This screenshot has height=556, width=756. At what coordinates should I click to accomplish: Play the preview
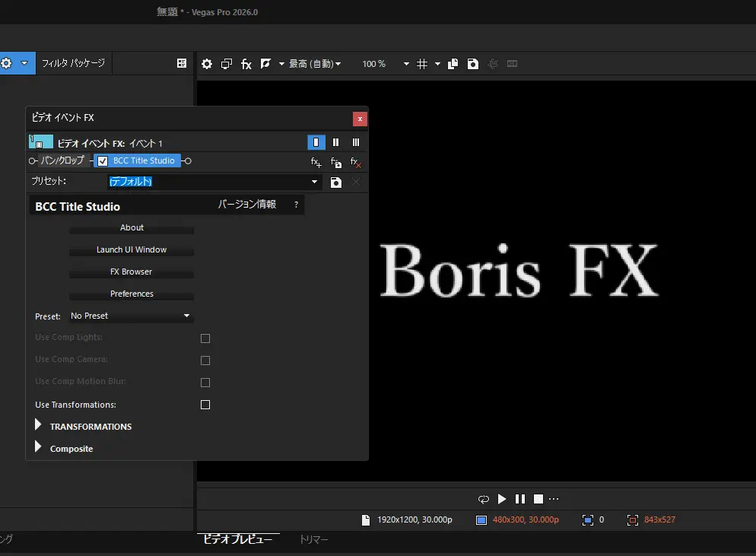click(502, 499)
